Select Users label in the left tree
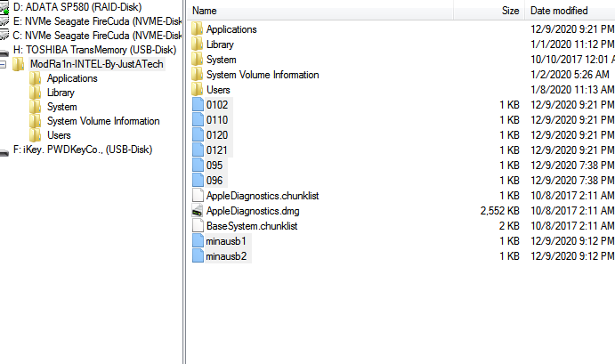615x364 pixels. click(59, 135)
